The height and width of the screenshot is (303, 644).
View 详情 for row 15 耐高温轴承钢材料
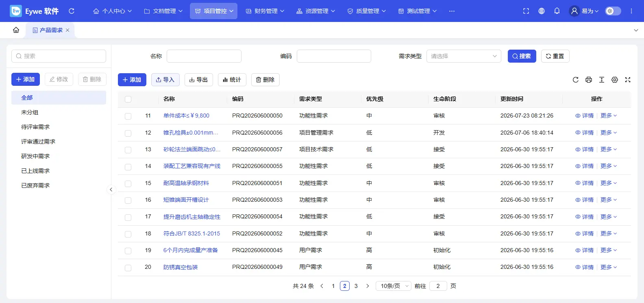pos(584,183)
